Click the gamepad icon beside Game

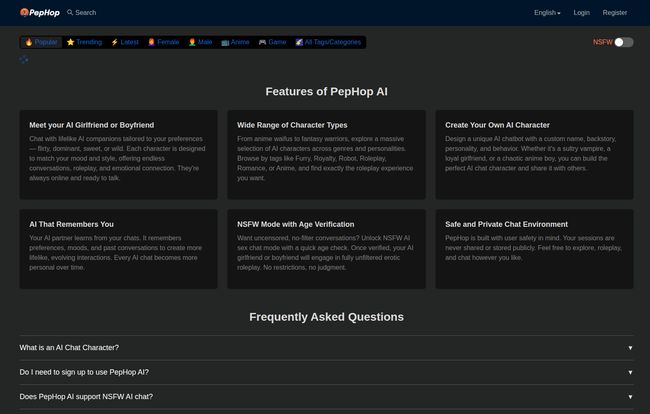click(x=262, y=42)
